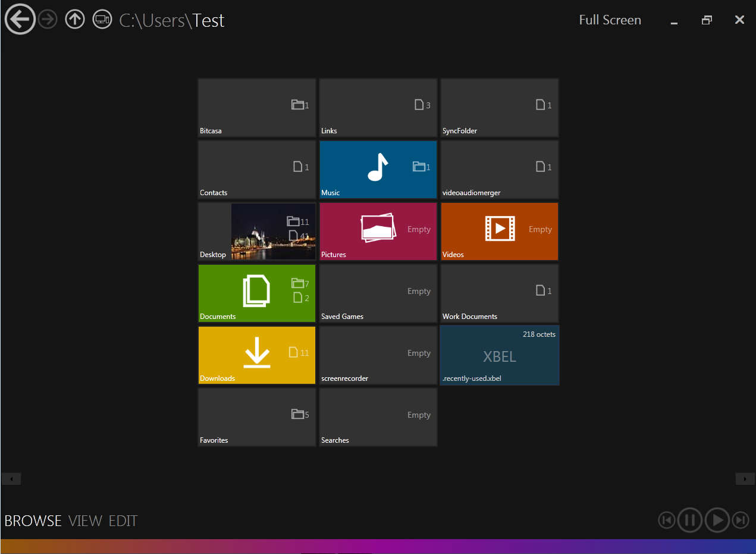Image resolution: width=756 pixels, height=554 pixels.
Task: Go back with the large back arrow
Action: coord(20,20)
